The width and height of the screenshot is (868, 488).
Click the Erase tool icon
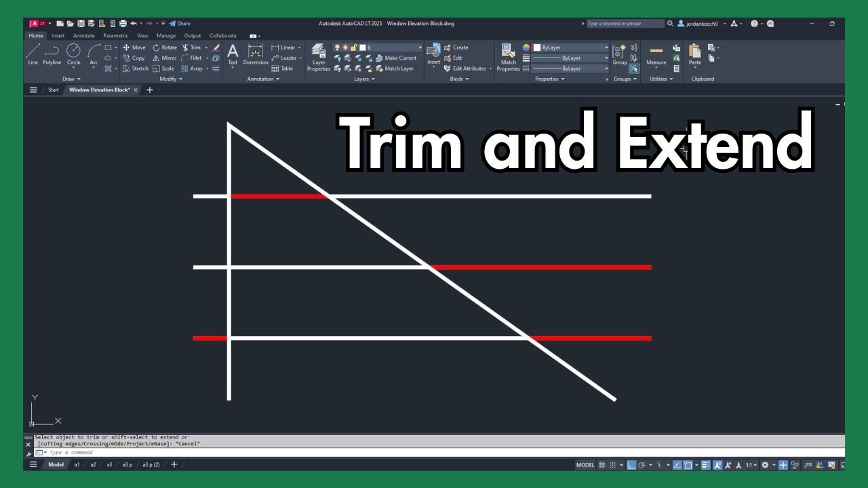(216, 47)
